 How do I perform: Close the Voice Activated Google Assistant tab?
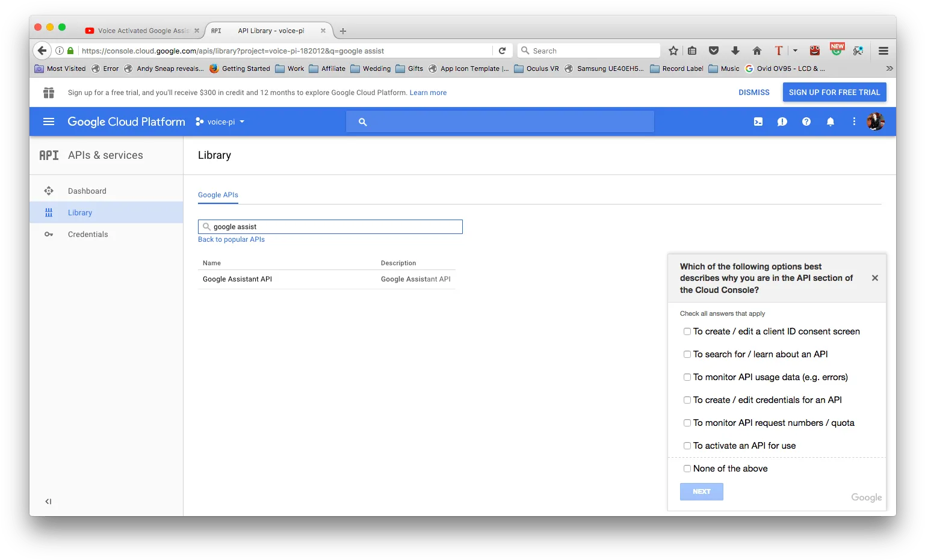(197, 31)
